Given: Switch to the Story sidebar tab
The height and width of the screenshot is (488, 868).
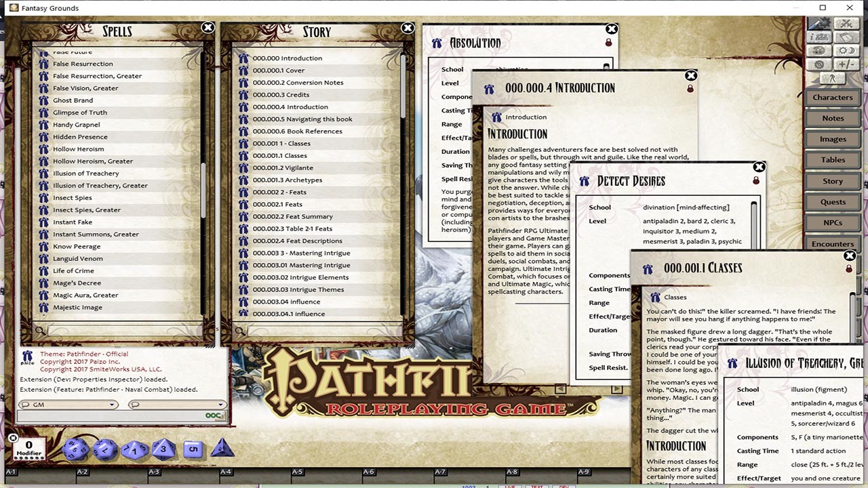Looking at the screenshot, I should (x=832, y=180).
